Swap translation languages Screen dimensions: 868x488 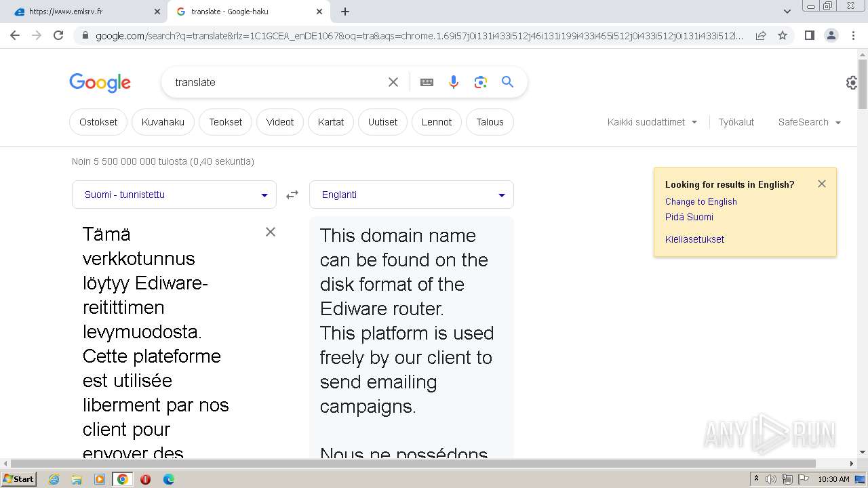(292, 195)
